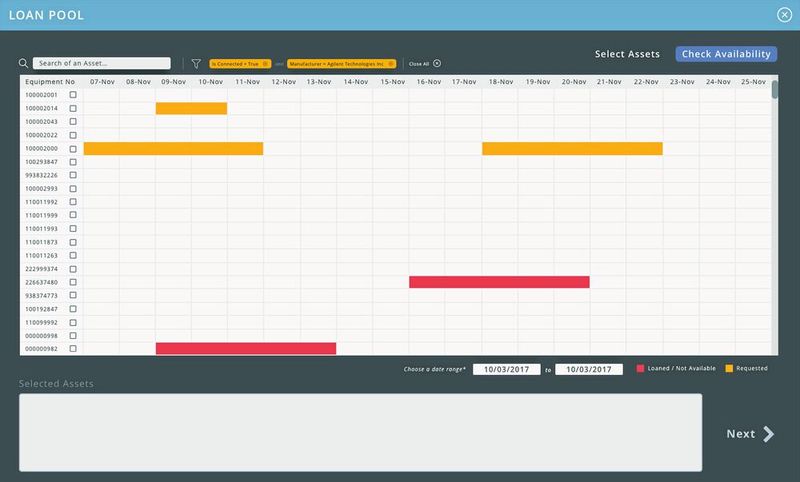This screenshot has width=800, height=482.
Task: Click the orange Requested legend swatch
Action: click(729, 368)
